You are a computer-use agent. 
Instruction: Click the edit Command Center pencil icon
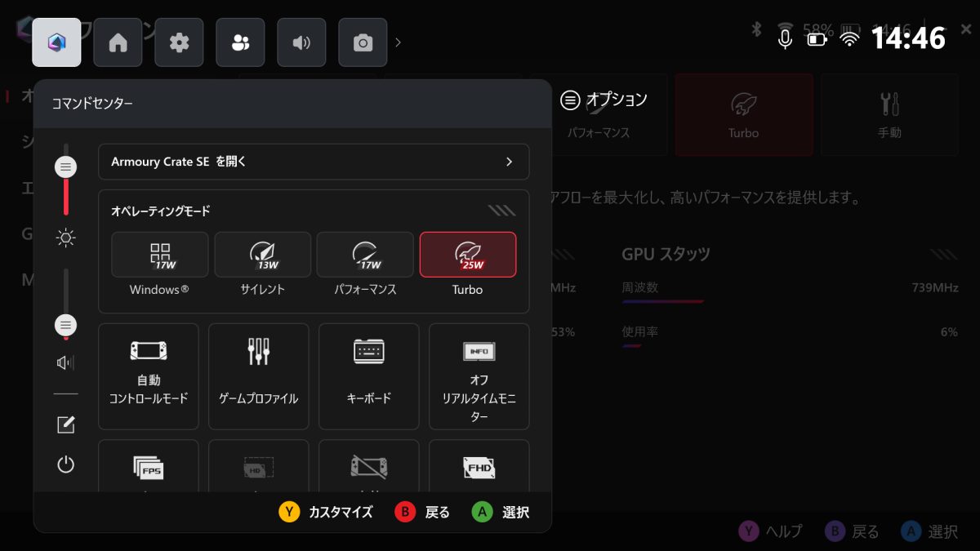pos(66,424)
